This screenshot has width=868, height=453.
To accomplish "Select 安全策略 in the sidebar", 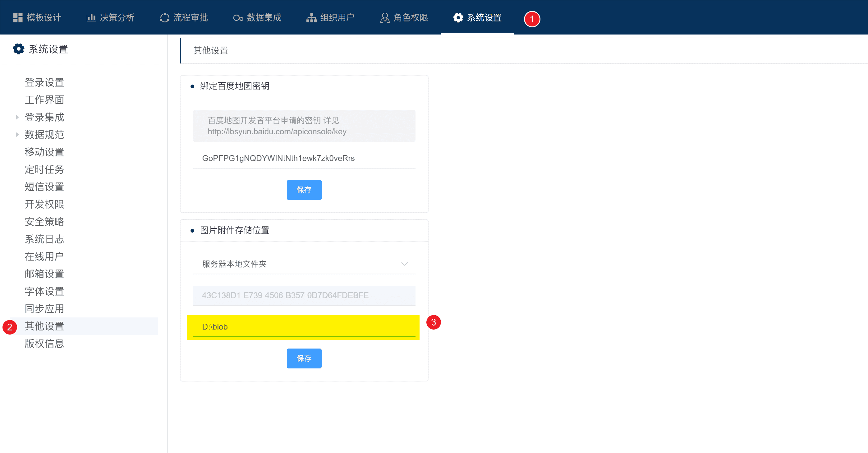I will point(44,222).
